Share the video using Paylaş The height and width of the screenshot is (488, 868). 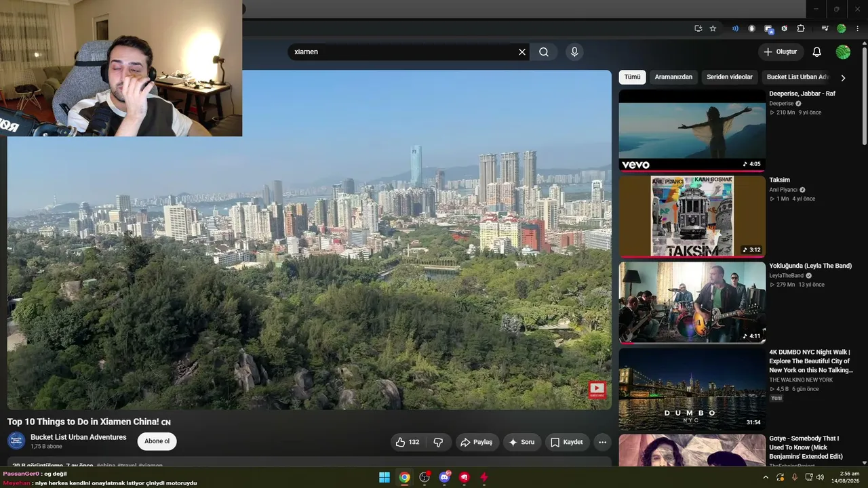click(x=477, y=442)
